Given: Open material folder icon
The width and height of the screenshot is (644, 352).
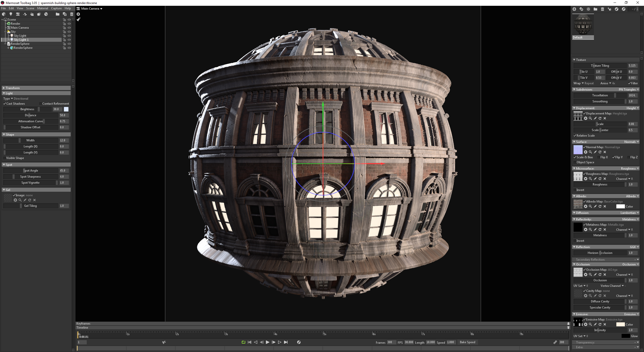Looking at the screenshot, I should click(x=595, y=9).
